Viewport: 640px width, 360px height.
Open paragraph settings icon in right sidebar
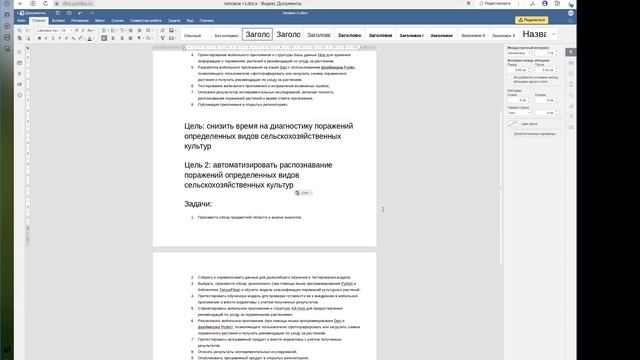[571, 52]
